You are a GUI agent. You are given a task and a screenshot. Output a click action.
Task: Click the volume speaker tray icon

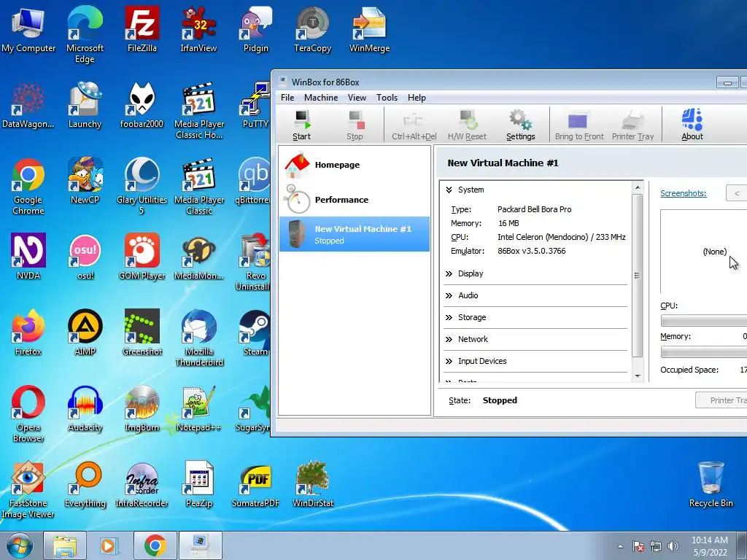(673, 546)
